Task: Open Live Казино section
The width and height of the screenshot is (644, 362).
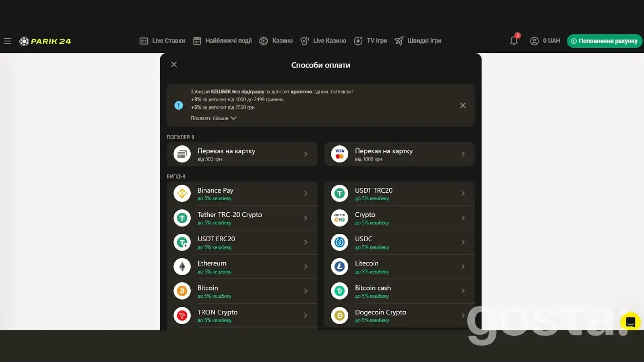Action: (323, 41)
